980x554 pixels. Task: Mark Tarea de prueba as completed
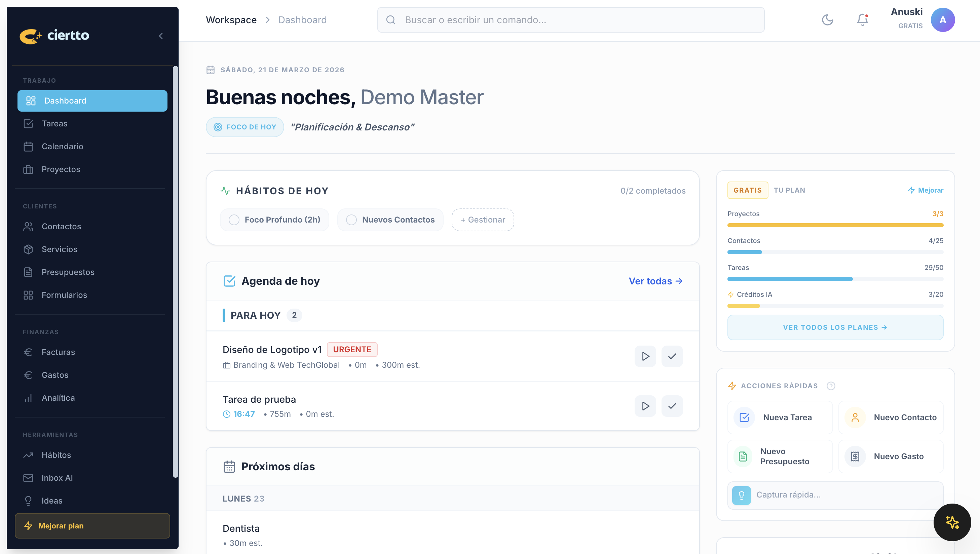coord(672,406)
